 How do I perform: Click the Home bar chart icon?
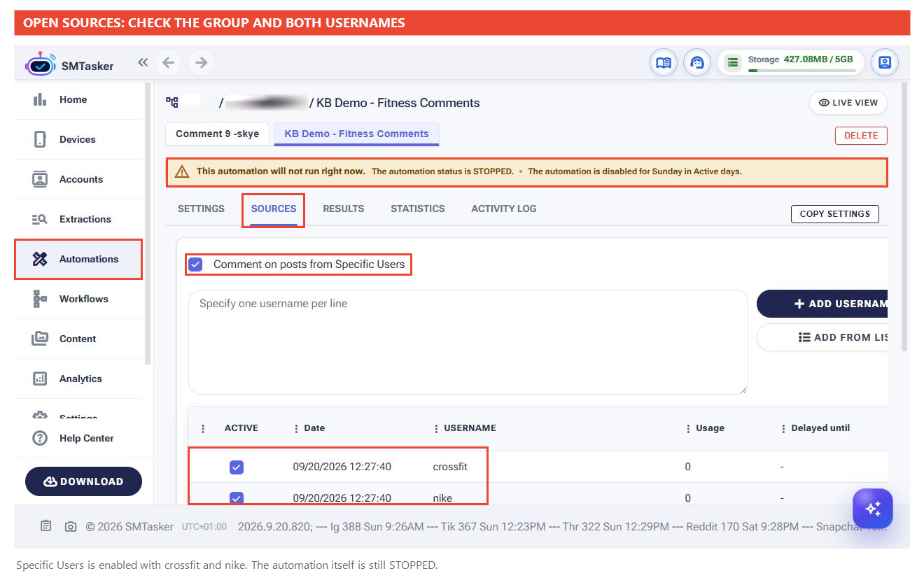tap(40, 99)
